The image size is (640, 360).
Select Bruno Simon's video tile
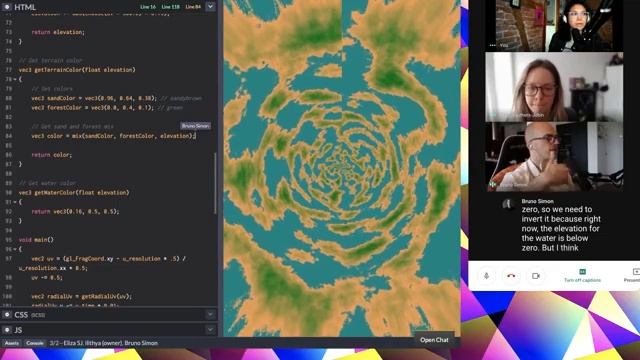coord(554,157)
